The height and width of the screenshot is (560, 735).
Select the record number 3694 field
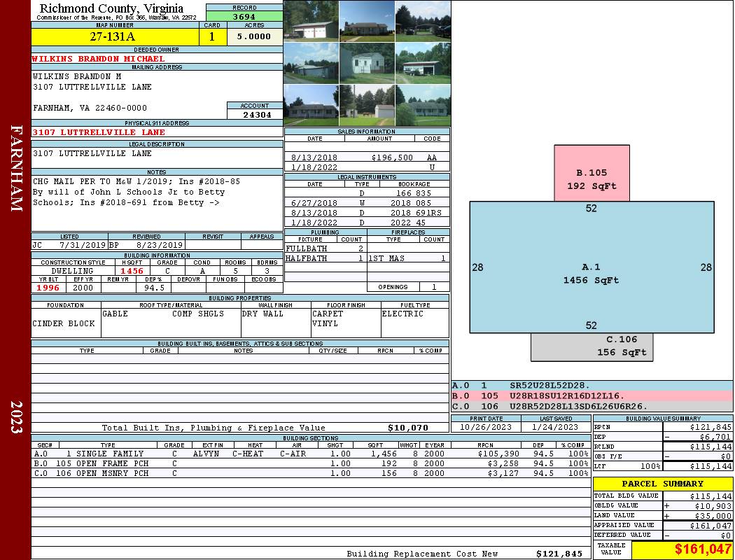[244, 16]
